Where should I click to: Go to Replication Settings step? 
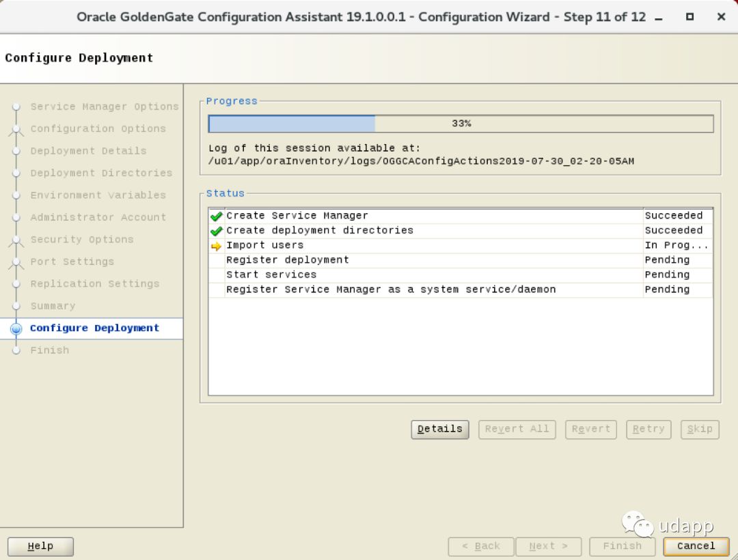pos(94,284)
